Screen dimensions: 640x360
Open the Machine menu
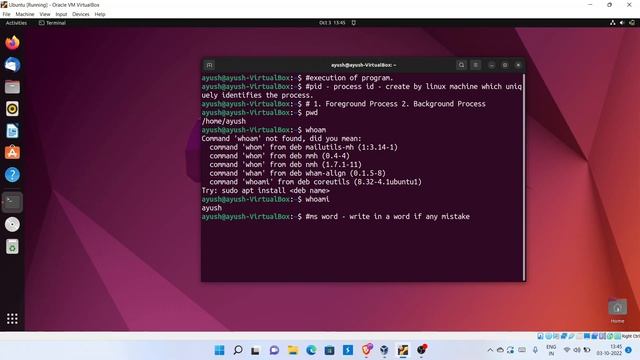click(25, 14)
